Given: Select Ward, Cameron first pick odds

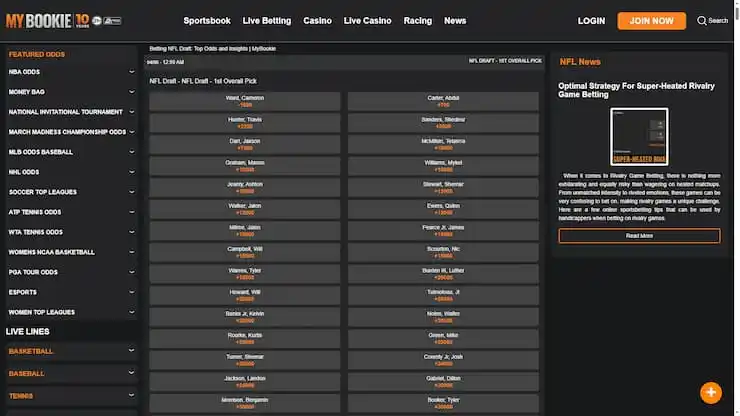Looking at the screenshot, I should coord(245,101).
